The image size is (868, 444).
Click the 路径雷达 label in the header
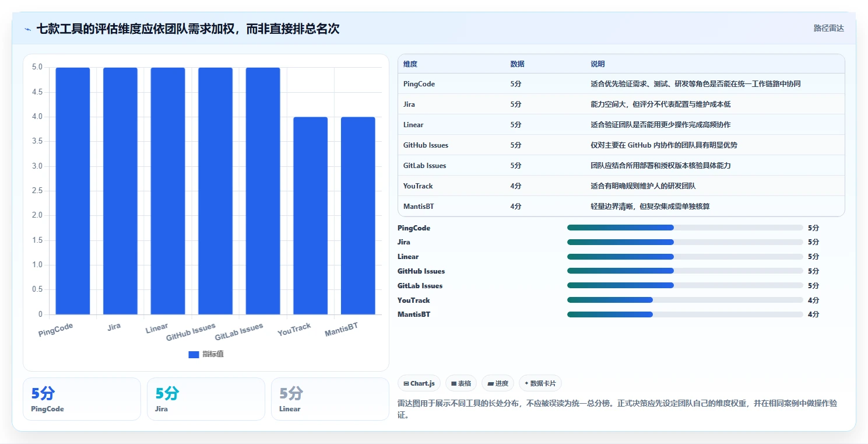[828, 28]
